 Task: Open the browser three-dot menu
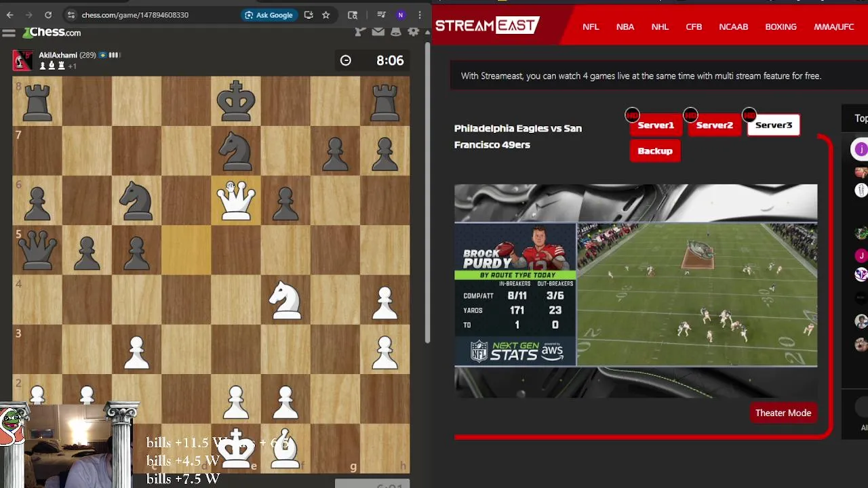(x=420, y=15)
